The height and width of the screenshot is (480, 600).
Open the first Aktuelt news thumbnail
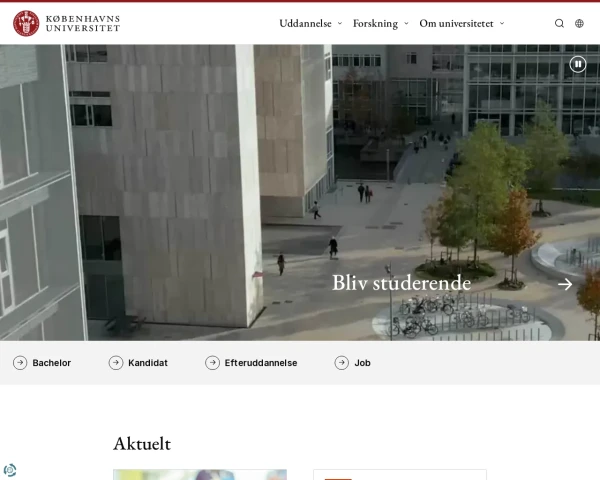pyautogui.click(x=200, y=475)
